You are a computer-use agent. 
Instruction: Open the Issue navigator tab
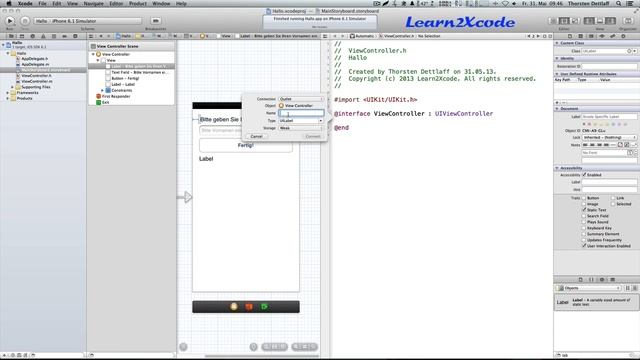[x=43, y=36]
